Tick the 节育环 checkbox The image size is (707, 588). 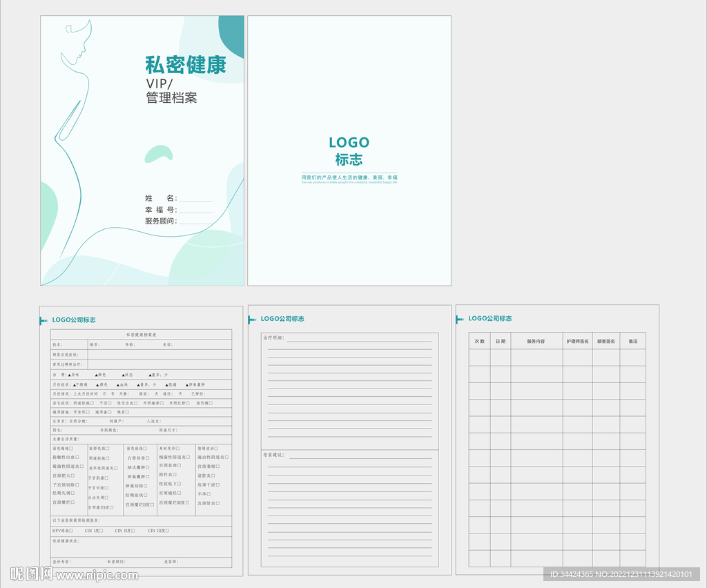coord(88,412)
